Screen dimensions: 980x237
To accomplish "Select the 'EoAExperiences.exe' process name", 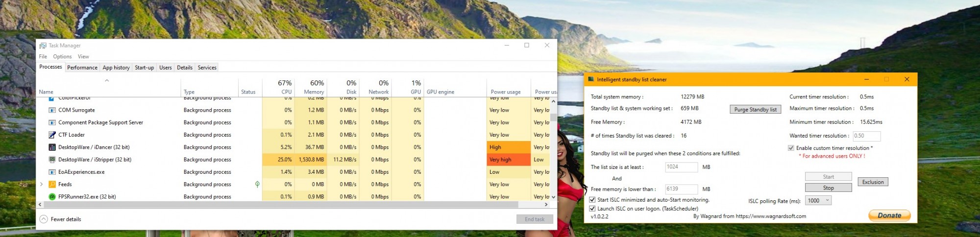I will [81, 172].
